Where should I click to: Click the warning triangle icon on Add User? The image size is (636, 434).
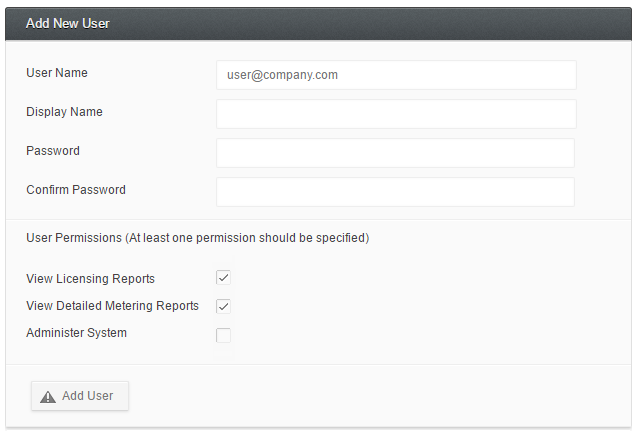click(48, 397)
